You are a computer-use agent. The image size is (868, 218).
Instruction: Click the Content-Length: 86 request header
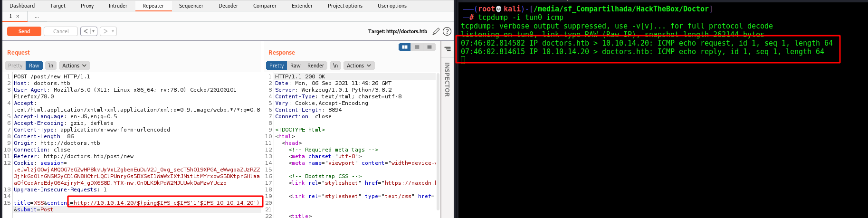[44, 136]
